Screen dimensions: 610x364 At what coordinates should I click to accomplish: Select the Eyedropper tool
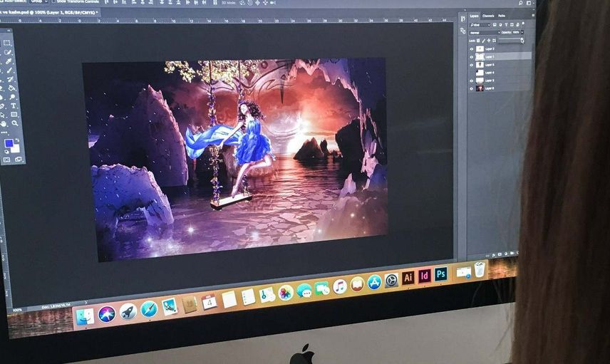pyautogui.click(x=8, y=61)
